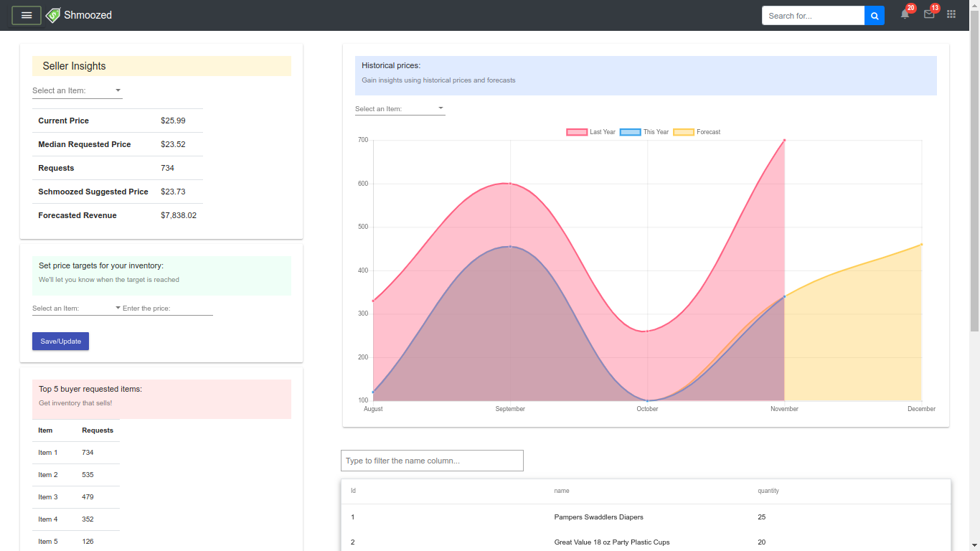Click Current Price value $25.99

[x=173, y=121]
